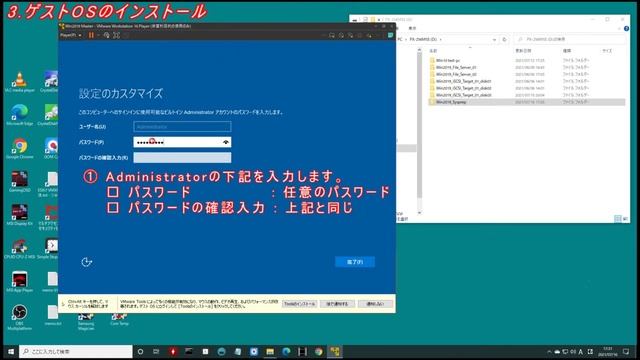Click the never remind button in VMware bar

(375, 304)
